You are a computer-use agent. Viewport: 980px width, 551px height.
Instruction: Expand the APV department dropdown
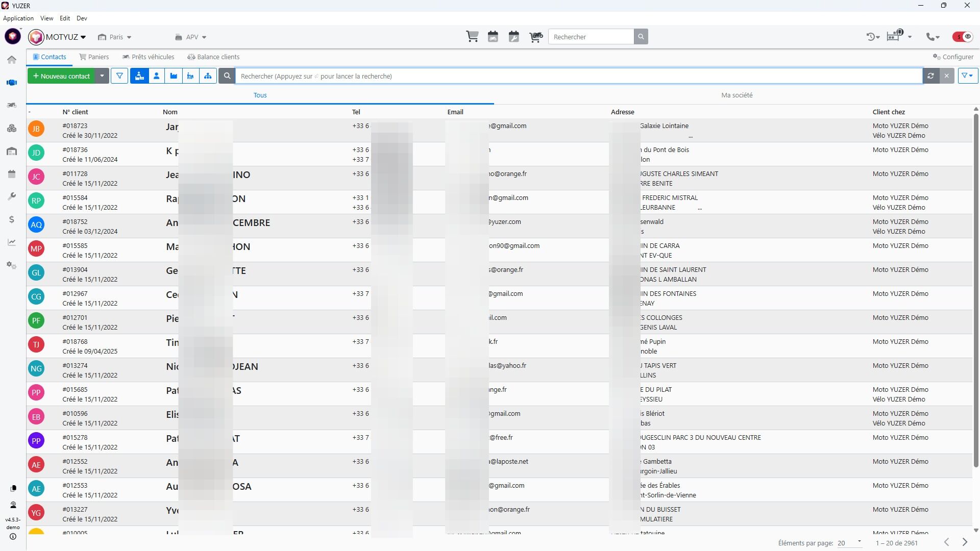tap(191, 37)
